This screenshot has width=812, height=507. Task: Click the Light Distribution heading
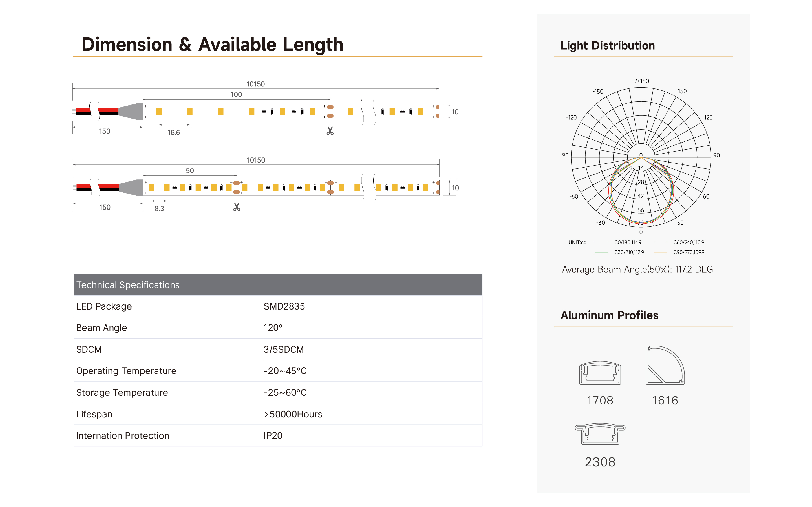[x=607, y=46]
